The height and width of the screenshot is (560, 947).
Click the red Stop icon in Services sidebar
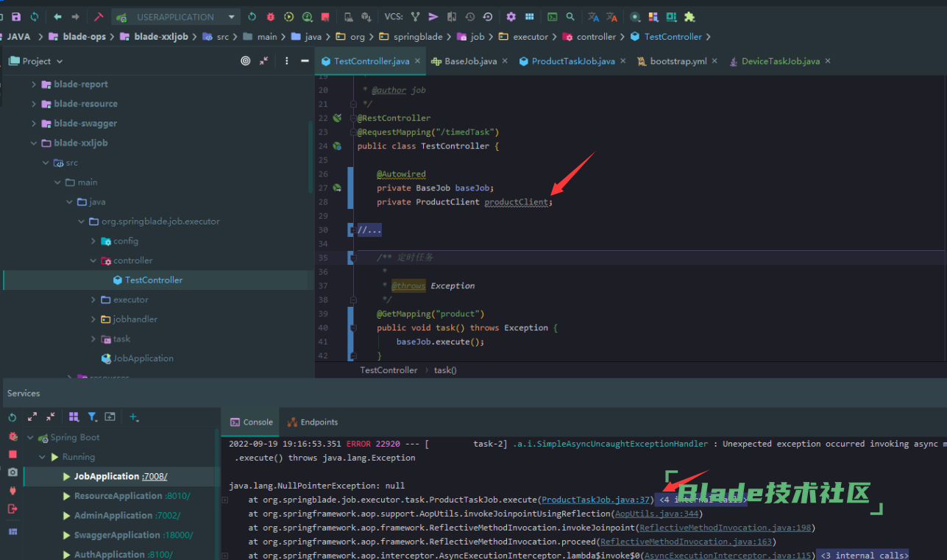coord(13,454)
